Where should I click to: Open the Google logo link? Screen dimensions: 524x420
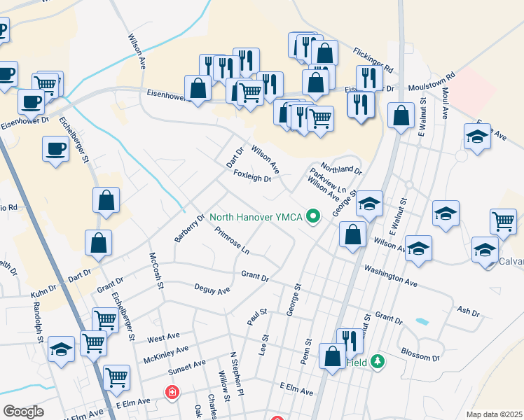click(23, 411)
